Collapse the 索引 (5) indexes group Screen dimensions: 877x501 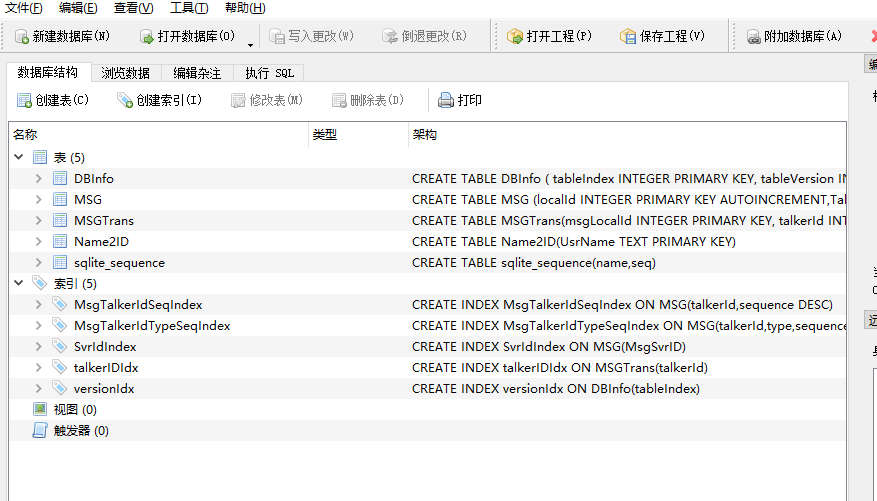18,283
